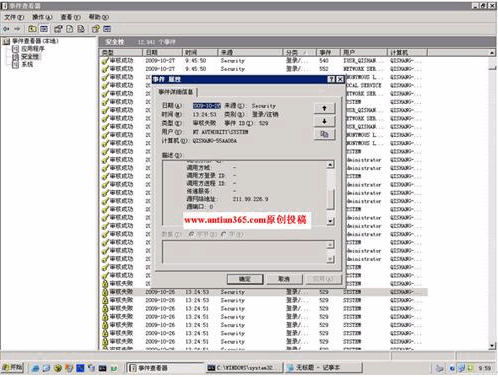This screenshot has height=377, width=498.
Task: Click the Refresh toolbar icon
Action: pyautogui.click(x=70, y=29)
